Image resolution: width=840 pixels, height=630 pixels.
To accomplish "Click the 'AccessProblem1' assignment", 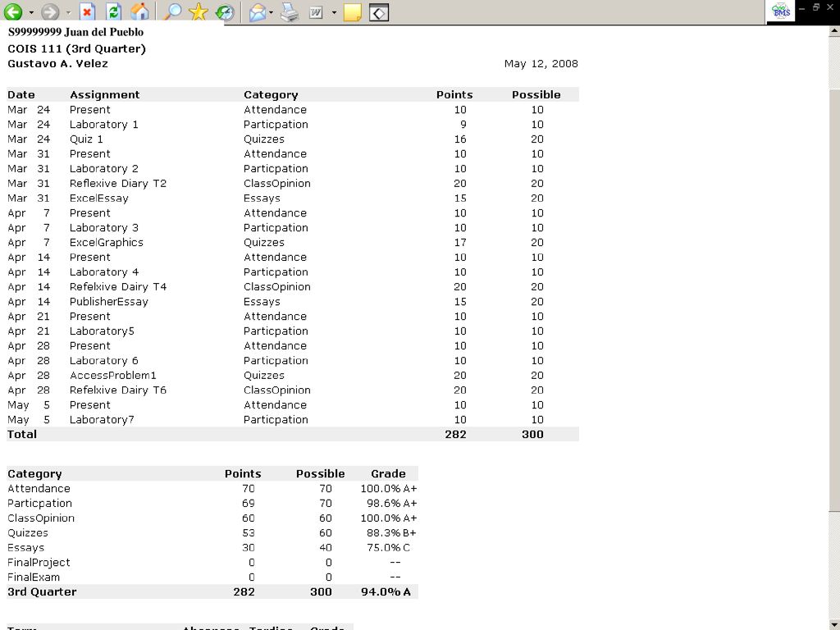I will [x=113, y=376].
